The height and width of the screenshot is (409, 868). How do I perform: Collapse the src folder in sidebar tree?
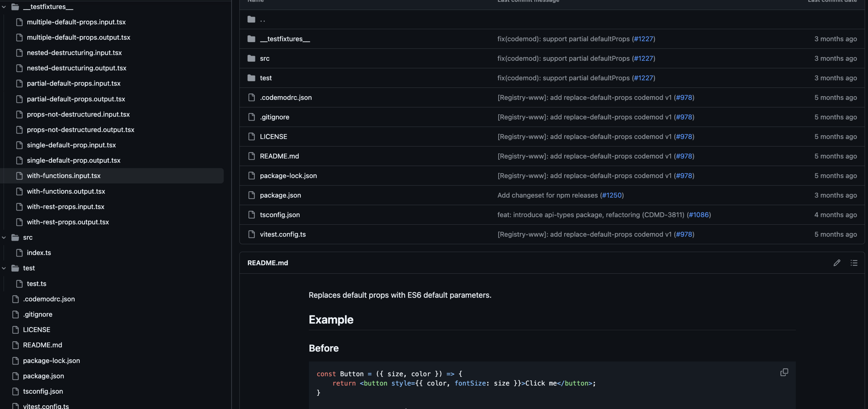point(4,237)
